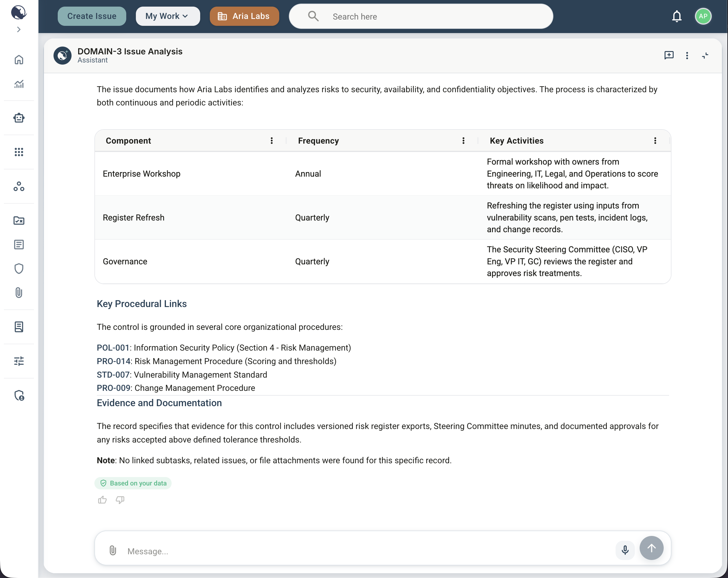Open the robot assistant sidebar icon

(19, 118)
